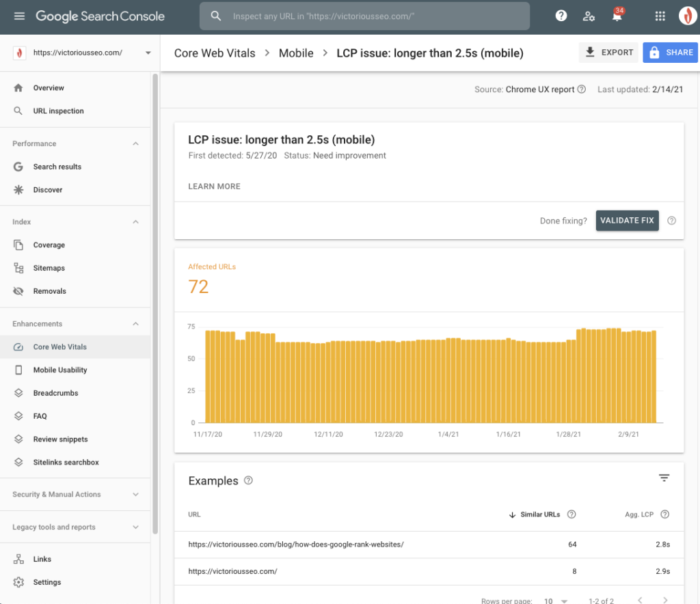Viewport: 700px width, 604px height.
Task: Click the Help question mark icon in header
Action: click(561, 16)
